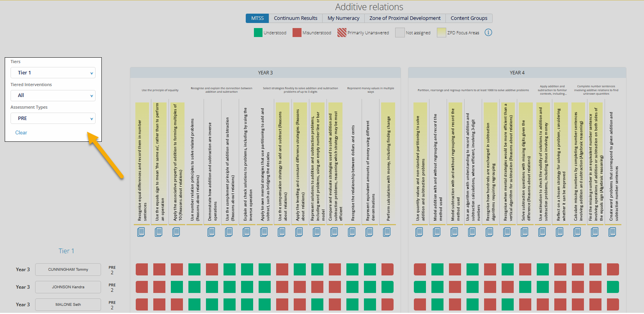Open document icon under 'Perform calculations with money'
Screen dimensions: 644x314
387,232
